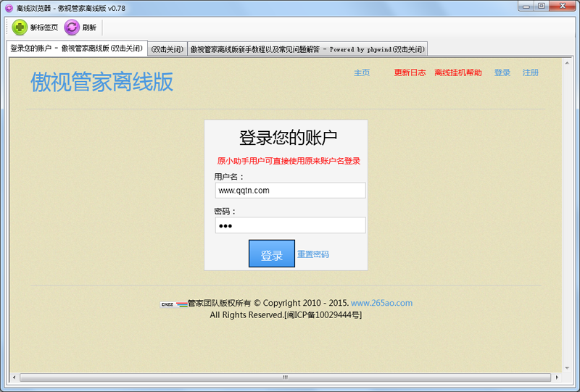Click the purple Refresh icon
The image size is (580, 392).
72,28
